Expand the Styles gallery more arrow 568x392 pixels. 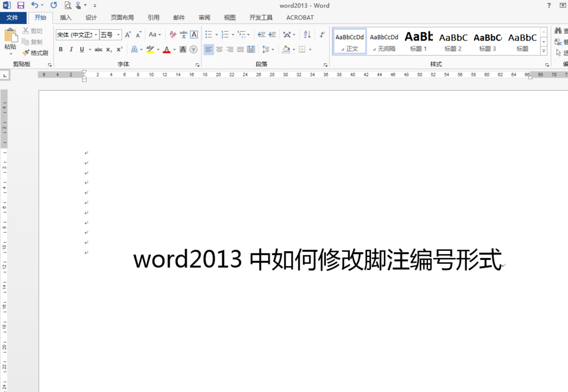pos(544,51)
